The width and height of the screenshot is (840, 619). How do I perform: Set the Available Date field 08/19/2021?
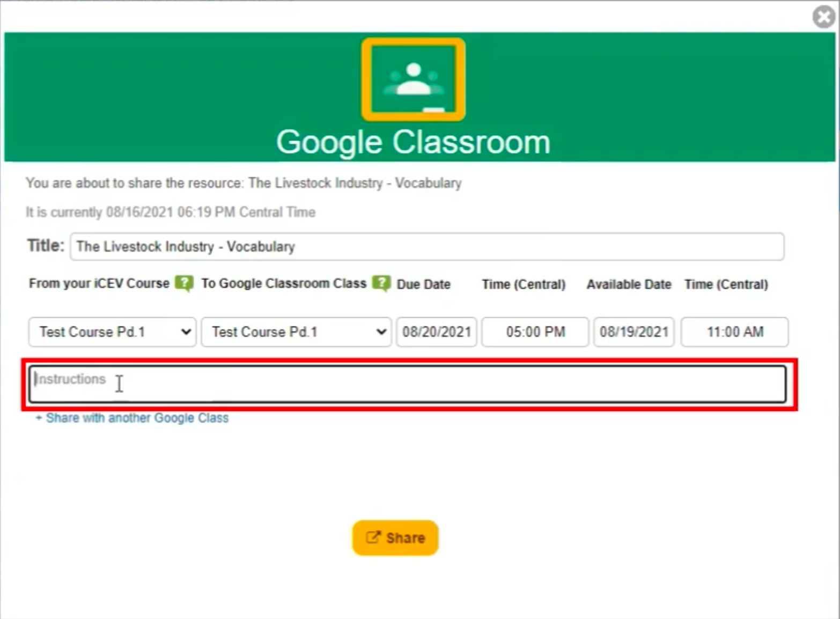point(634,332)
